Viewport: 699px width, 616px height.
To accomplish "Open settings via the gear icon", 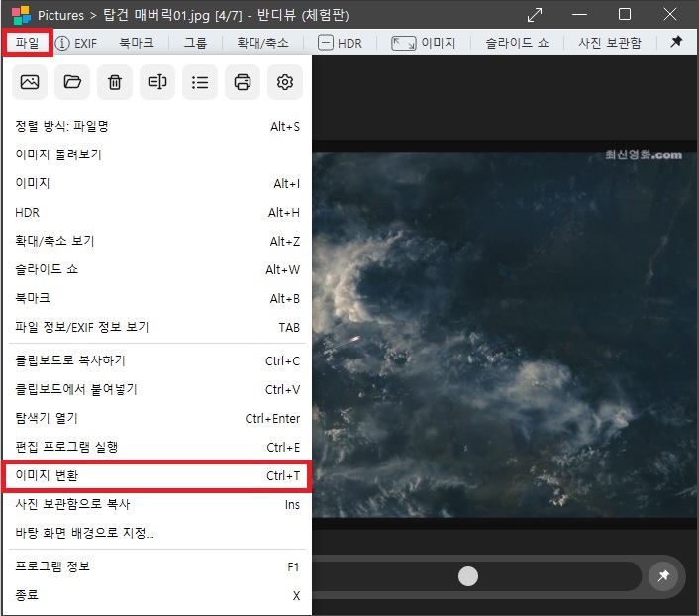I will tap(285, 82).
